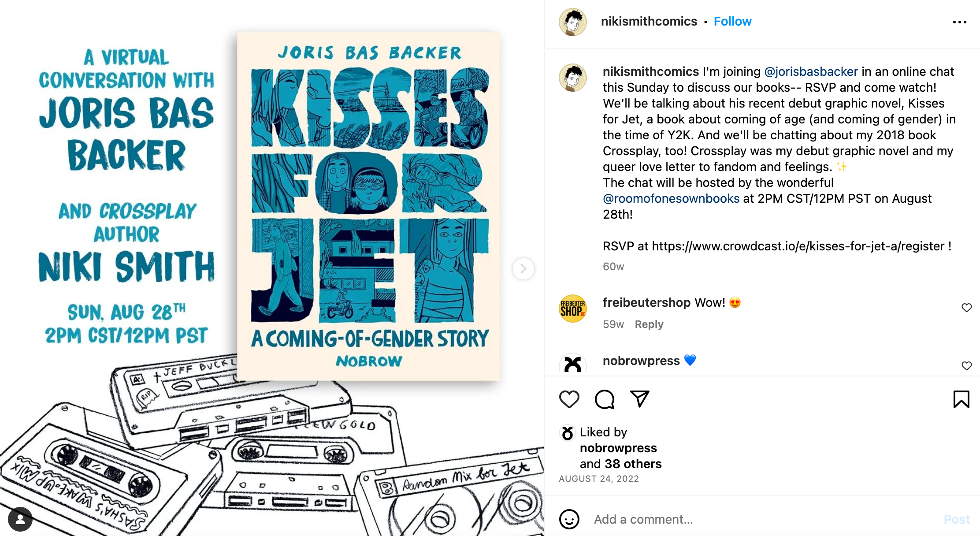The height and width of the screenshot is (536, 980).
Task: Open @jorisbasbacker mention link
Action: coord(811,71)
